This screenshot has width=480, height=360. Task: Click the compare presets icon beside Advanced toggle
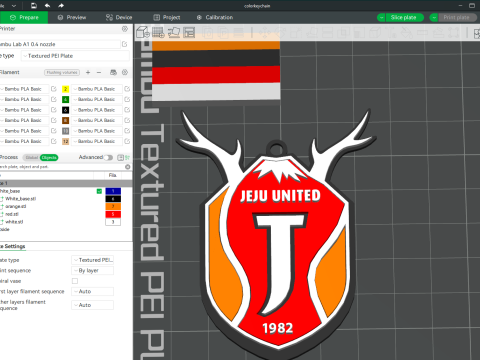point(120,157)
